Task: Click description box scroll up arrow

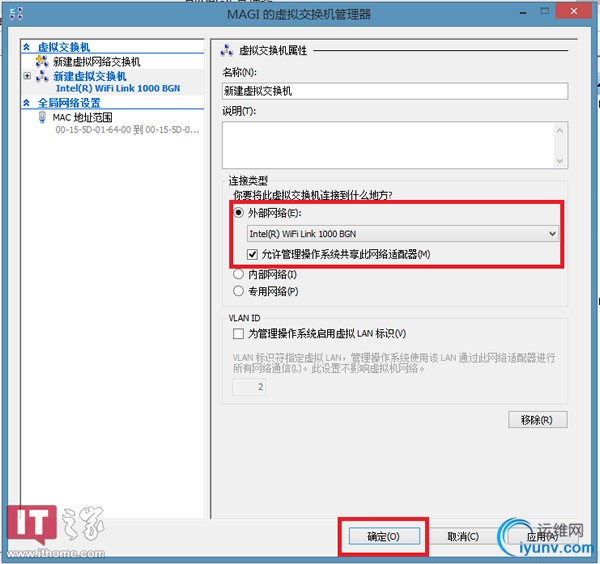Action: (x=560, y=130)
